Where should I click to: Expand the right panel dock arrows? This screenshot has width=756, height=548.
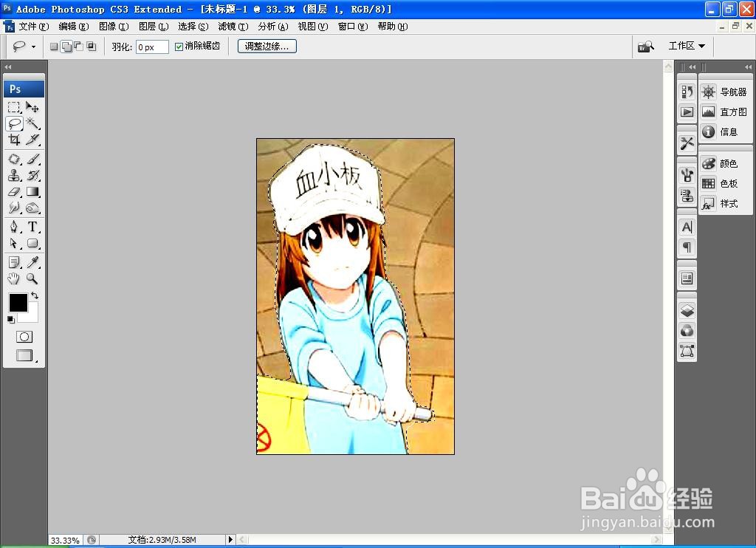tap(749, 67)
